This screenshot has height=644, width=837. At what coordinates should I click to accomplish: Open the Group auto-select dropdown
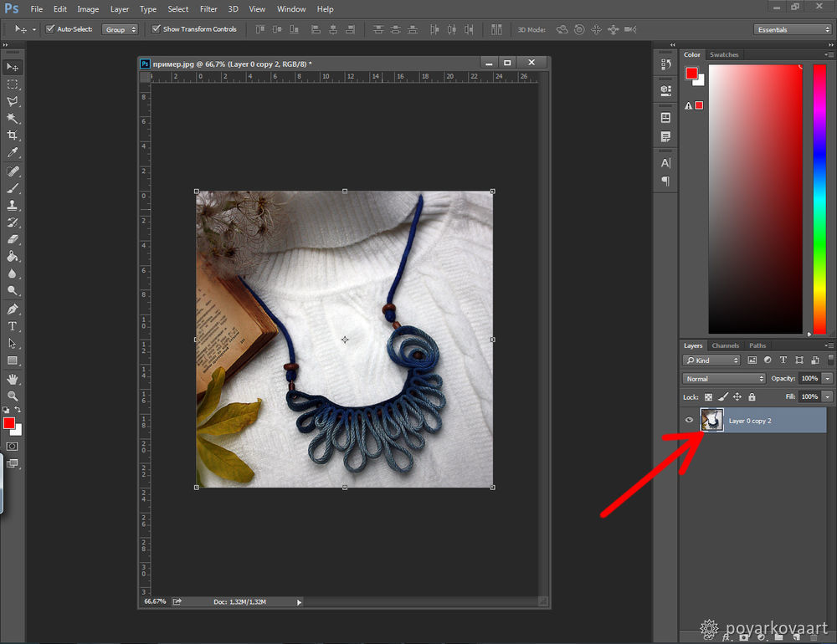pyautogui.click(x=119, y=29)
